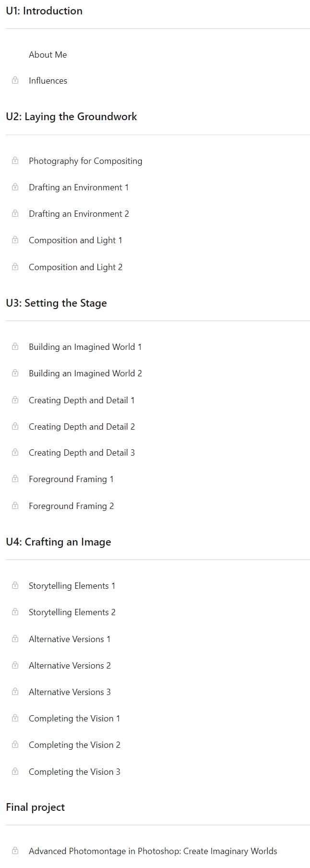
Task: Click lock icon beside Foreground Framing 2
Action: pyautogui.click(x=15, y=506)
